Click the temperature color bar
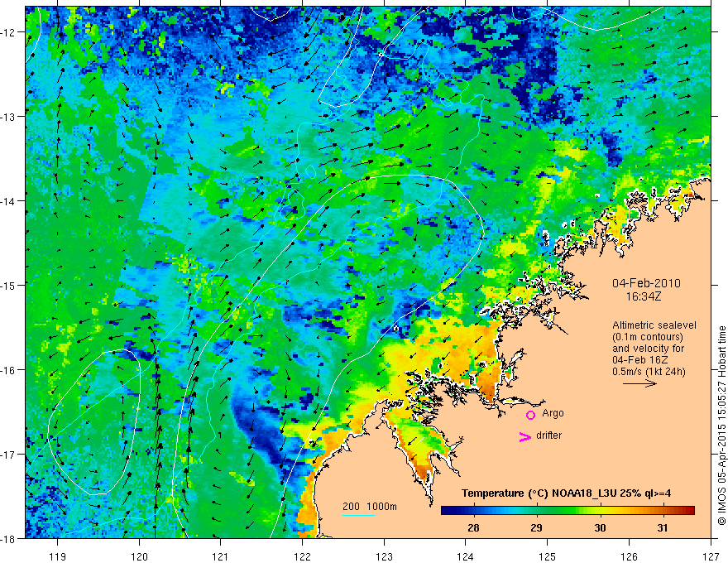 pos(568,511)
